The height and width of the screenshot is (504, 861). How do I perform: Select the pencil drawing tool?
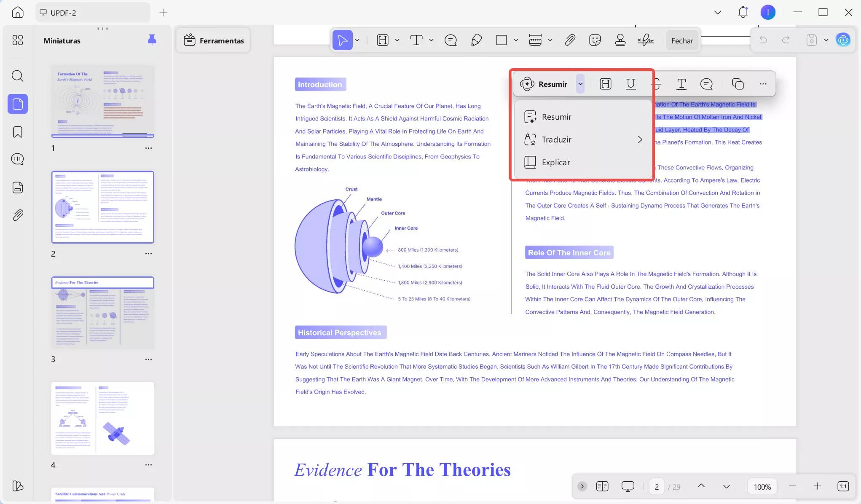(476, 40)
